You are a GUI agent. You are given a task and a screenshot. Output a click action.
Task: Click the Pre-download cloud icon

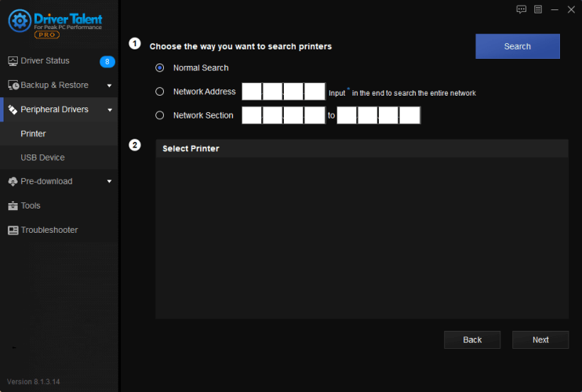coord(13,182)
